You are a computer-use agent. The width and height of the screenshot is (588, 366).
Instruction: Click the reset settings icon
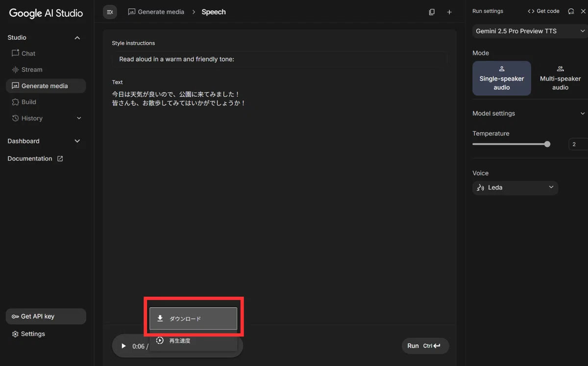(x=571, y=11)
